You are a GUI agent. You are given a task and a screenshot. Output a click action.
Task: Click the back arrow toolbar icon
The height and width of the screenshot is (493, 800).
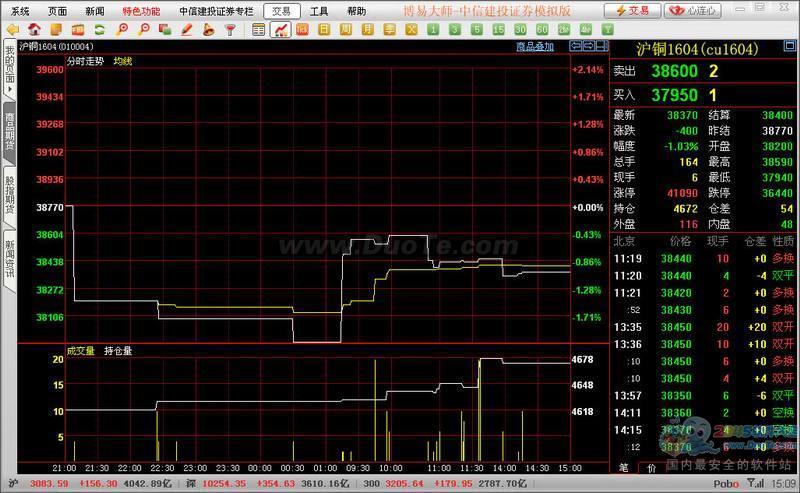pos(12,29)
